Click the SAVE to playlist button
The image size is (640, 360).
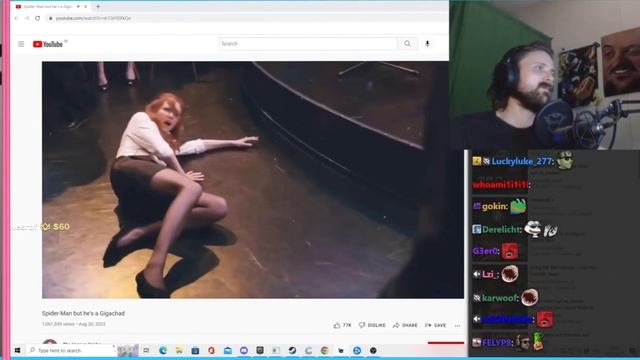click(436, 325)
